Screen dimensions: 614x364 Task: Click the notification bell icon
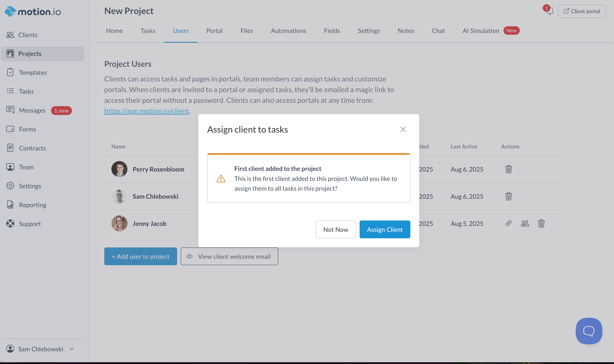click(x=550, y=11)
